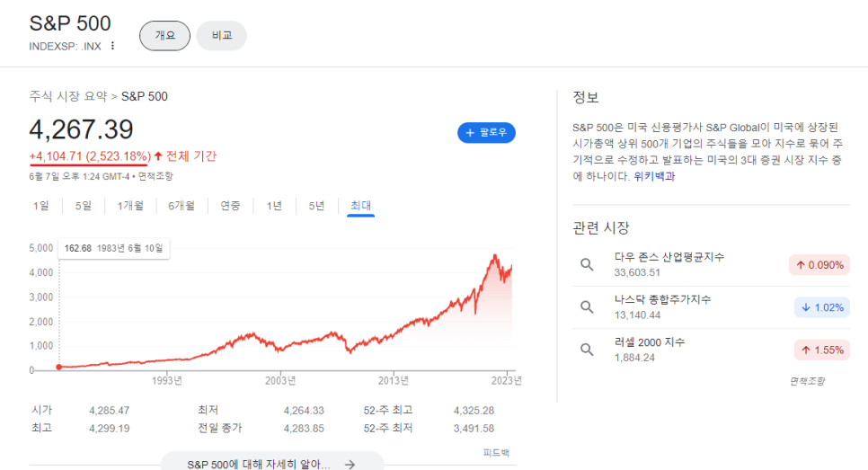Click the 5,000 y-axis label
The image size is (868, 470).
[41, 248]
